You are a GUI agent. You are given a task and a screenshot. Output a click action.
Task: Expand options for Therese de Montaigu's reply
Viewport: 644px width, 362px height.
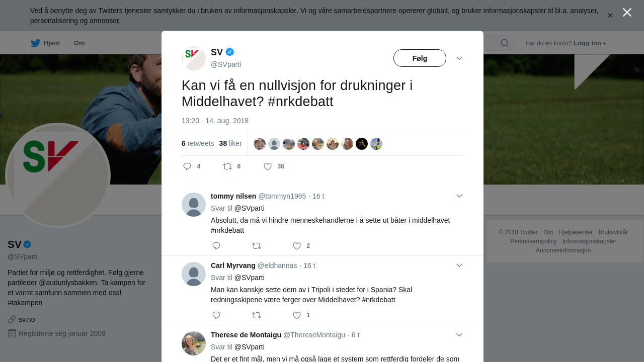click(459, 335)
